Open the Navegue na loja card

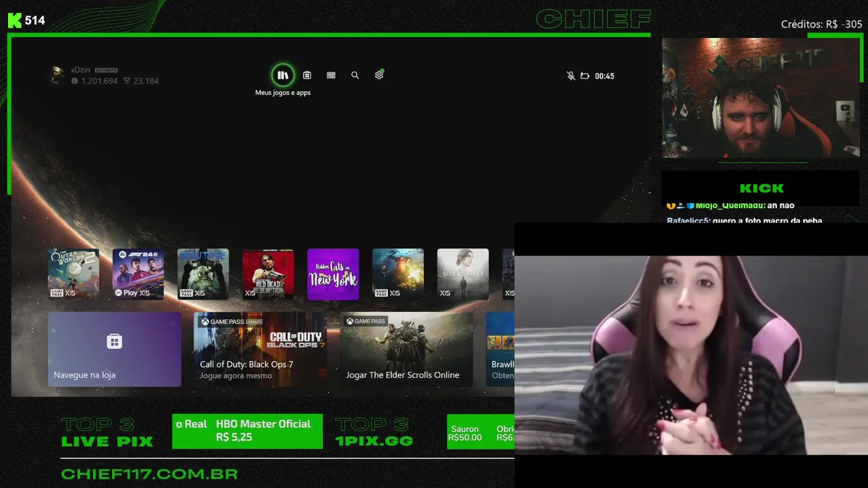point(115,349)
